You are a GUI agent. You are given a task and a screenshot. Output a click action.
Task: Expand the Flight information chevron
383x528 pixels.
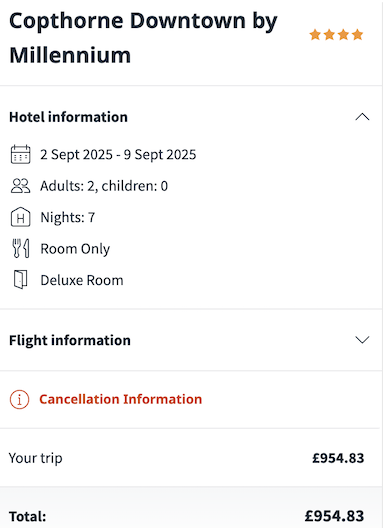coord(362,340)
